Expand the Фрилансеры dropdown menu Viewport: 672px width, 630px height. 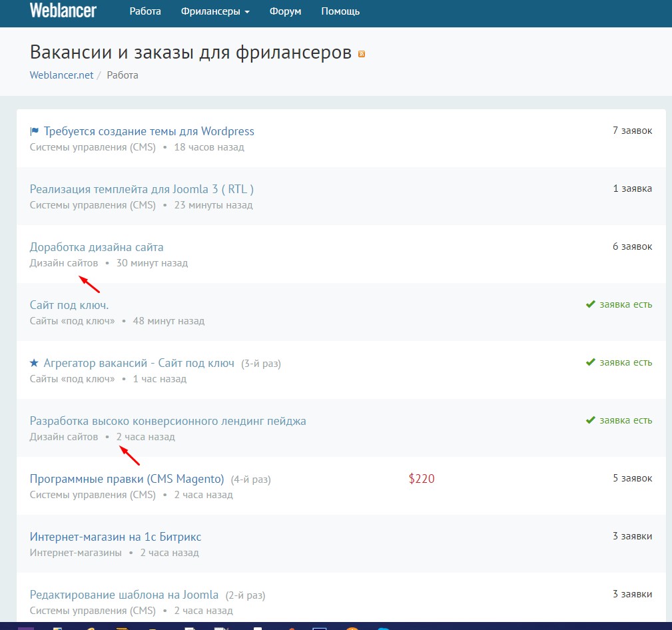click(215, 11)
